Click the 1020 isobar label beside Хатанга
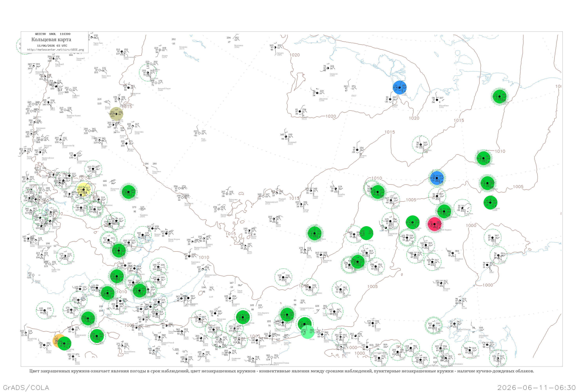The width and height of the screenshot is (588, 392). point(295,55)
